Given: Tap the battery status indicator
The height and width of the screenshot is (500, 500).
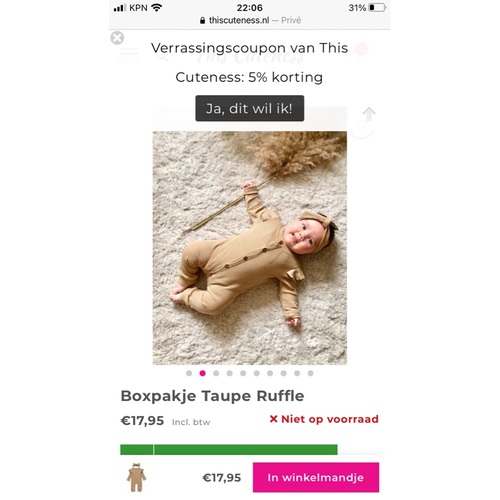Looking at the screenshot, I should 377,8.
